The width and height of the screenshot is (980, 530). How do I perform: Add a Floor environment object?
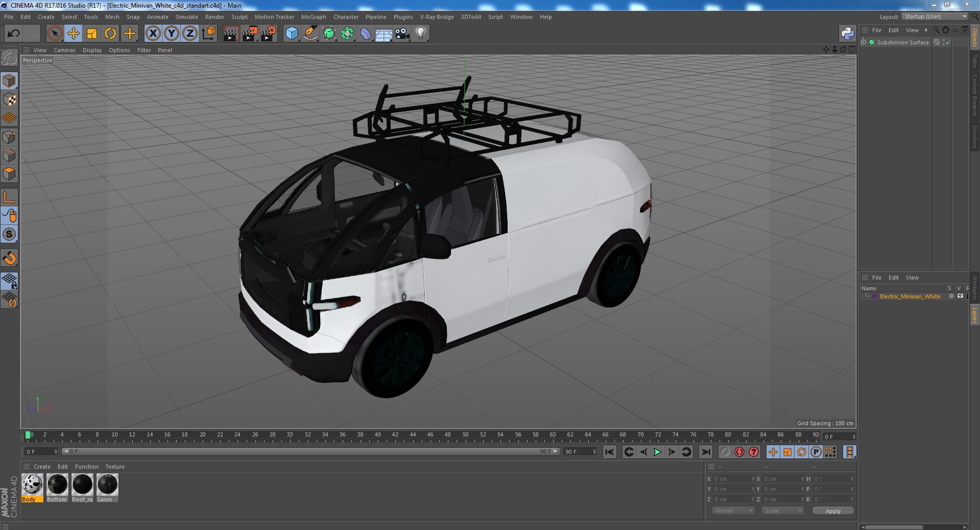pyautogui.click(x=384, y=34)
